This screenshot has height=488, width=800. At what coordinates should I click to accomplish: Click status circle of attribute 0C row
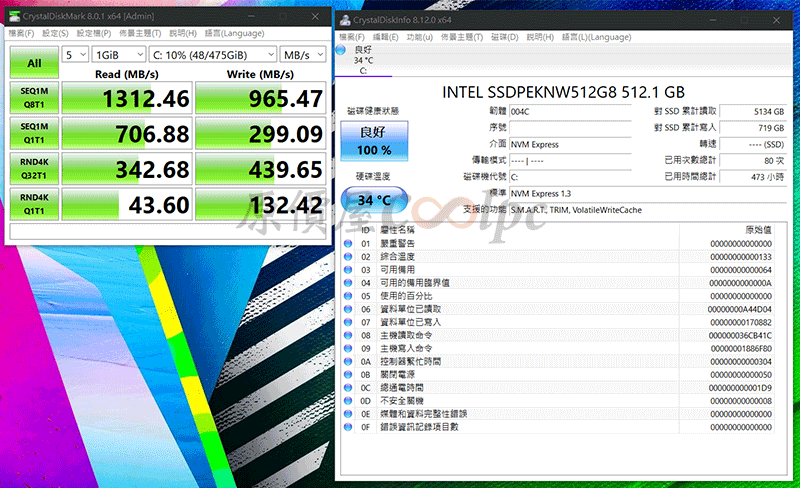pyautogui.click(x=348, y=388)
